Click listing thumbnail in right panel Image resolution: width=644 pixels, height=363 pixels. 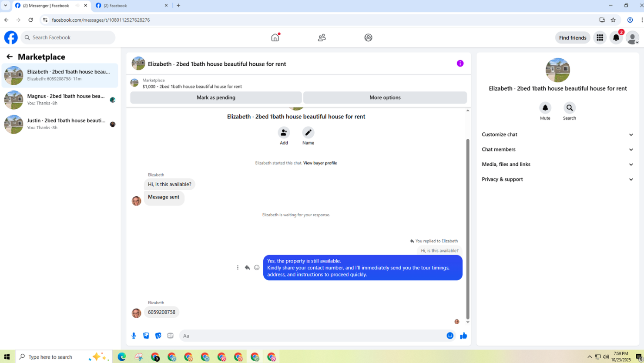click(557, 70)
